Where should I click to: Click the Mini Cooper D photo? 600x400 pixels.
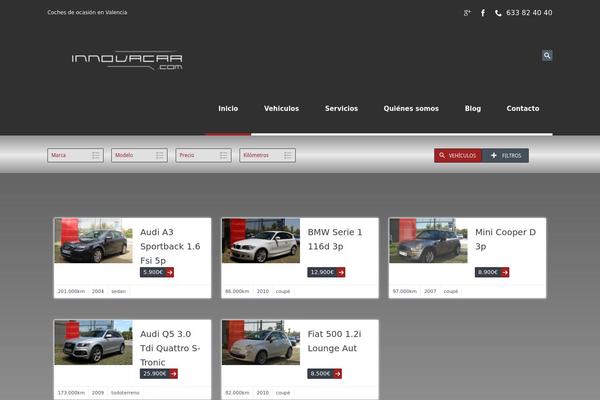click(x=428, y=240)
